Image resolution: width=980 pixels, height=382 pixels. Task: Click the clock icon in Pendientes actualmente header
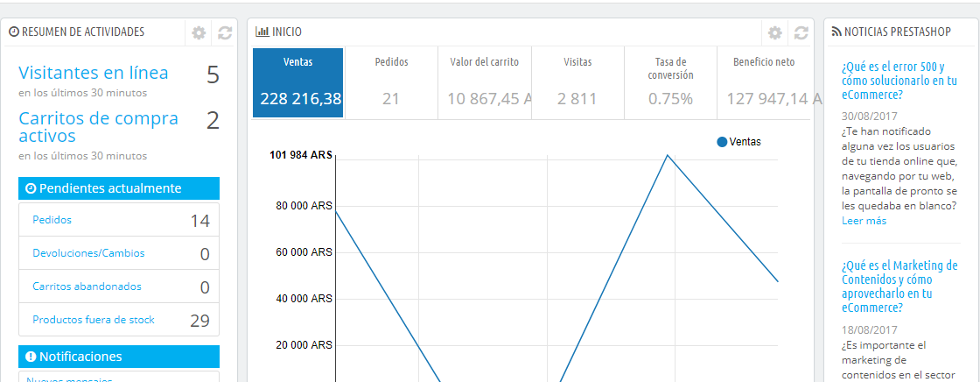[x=31, y=188]
